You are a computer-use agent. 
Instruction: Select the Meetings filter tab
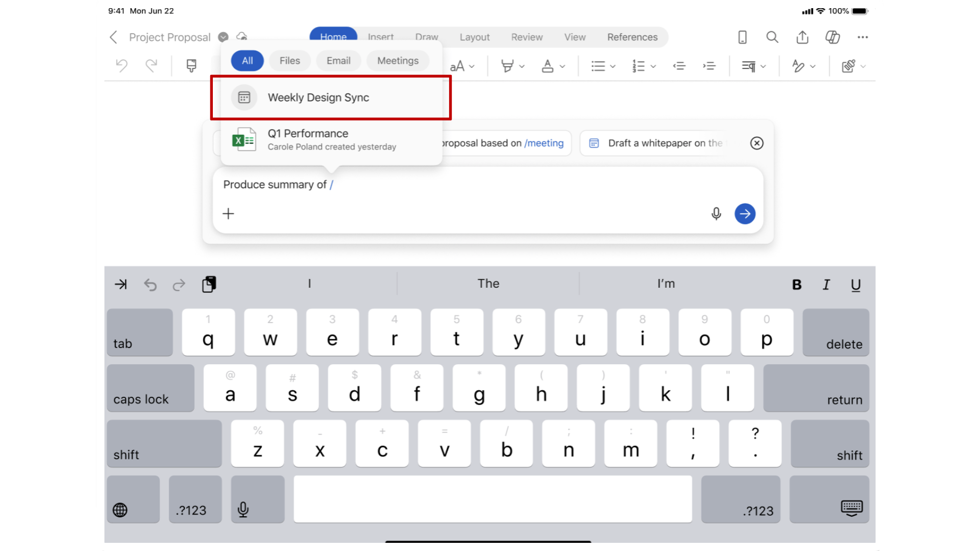pos(398,61)
